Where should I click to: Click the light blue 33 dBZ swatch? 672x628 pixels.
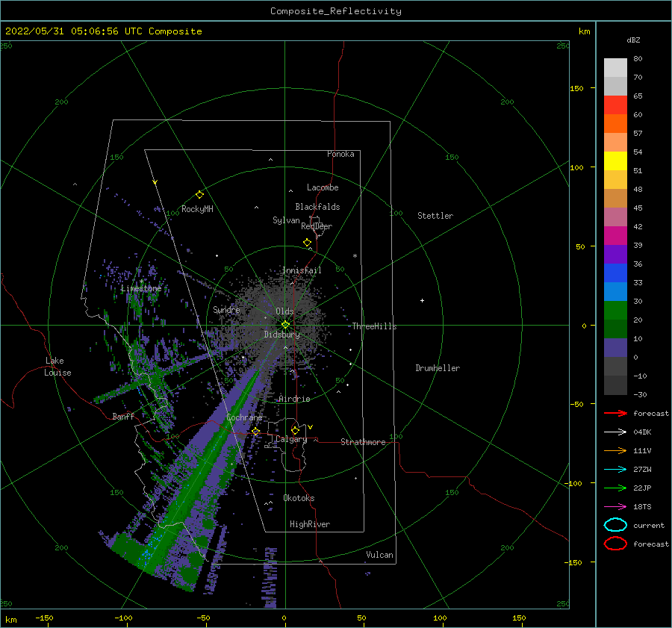pyautogui.click(x=615, y=291)
